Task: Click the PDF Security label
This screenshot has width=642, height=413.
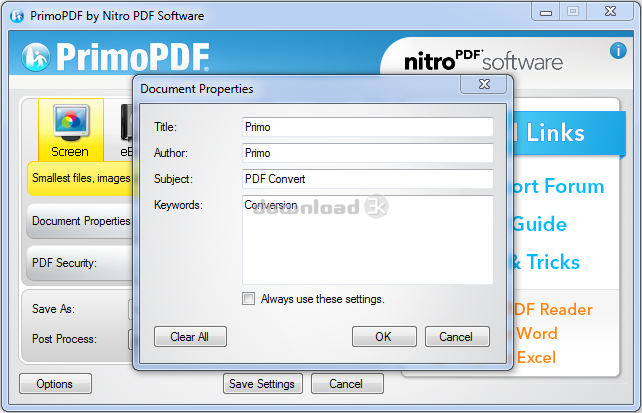Action: [64, 263]
